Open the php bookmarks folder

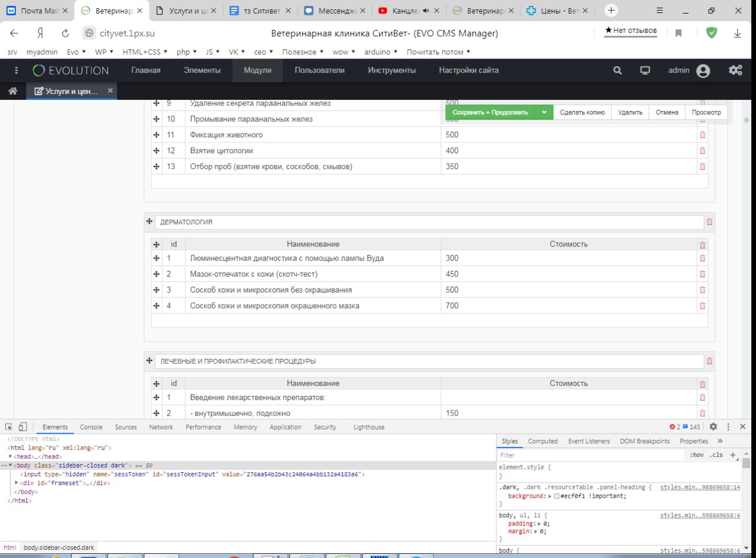[x=187, y=52]
